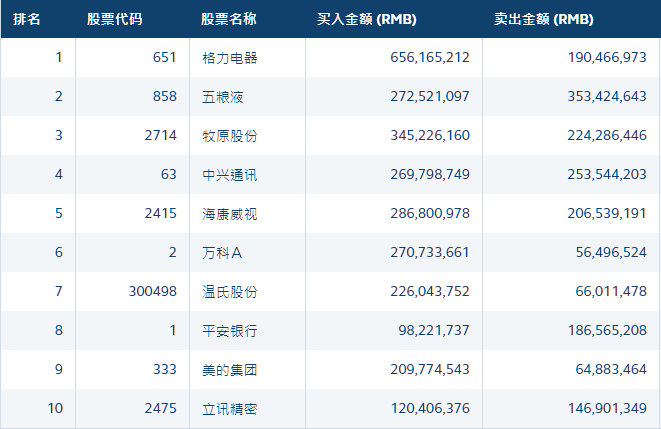Select stock name 五粮液
The height and width of the screenshot is (429, 661).
223,97
